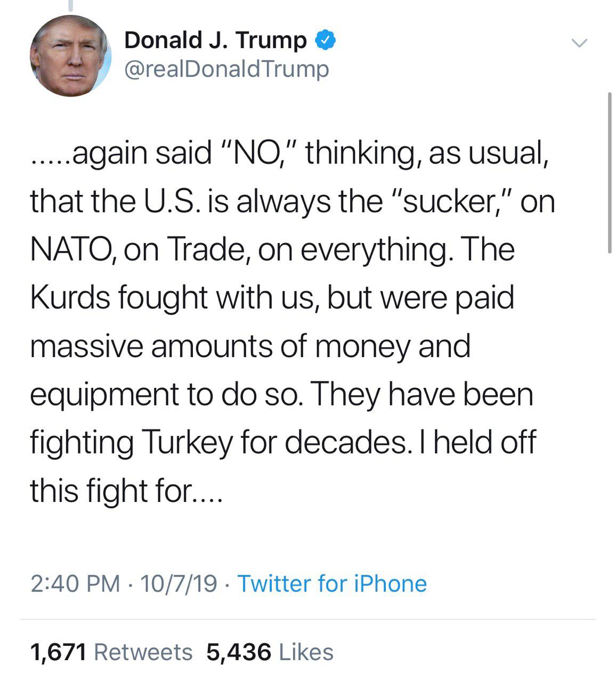Click the blue verified checkmark badge
The width and height of the screenshot is (616, 682).
pyautogui.click(x=326, y=40)
